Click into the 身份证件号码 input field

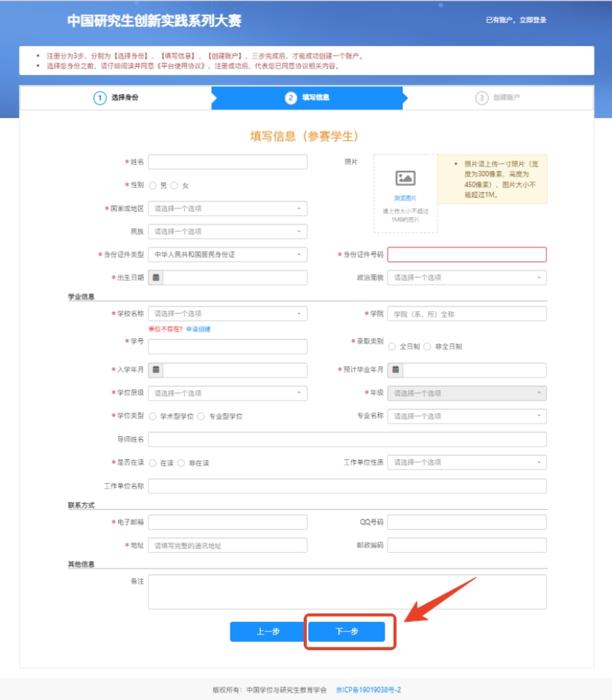pos(466,255)
